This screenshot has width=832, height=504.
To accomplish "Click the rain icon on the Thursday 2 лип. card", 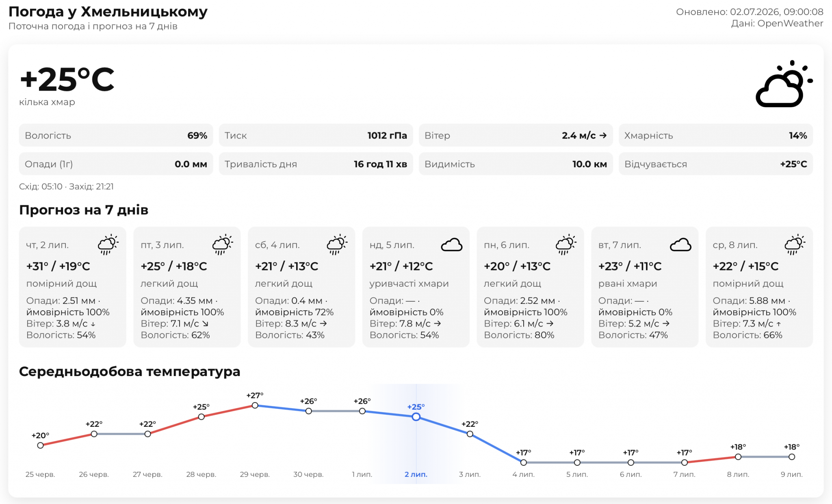I will [x=108, y=245].
